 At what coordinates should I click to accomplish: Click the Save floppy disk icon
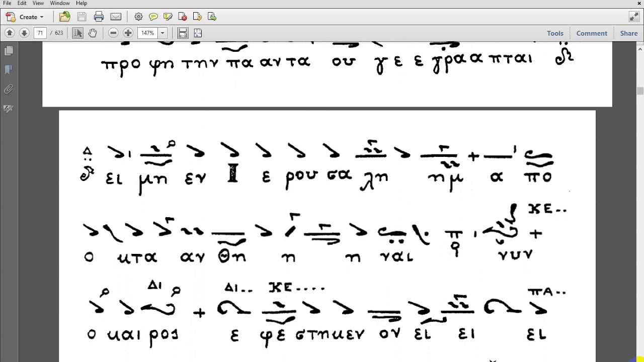[x=82, y=17]
